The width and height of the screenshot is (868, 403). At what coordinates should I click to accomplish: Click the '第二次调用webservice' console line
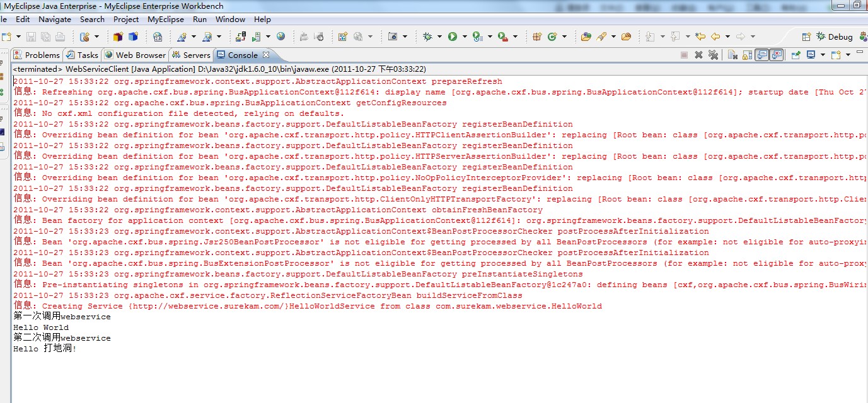pos(62,338)
